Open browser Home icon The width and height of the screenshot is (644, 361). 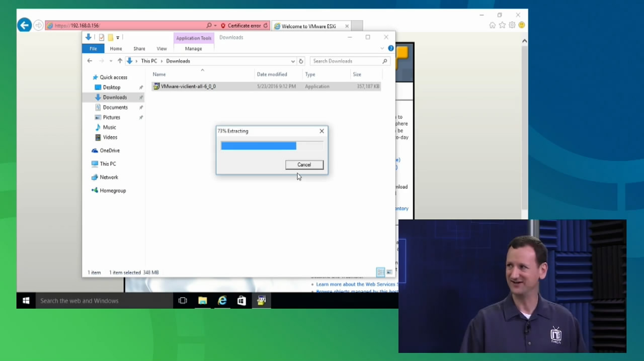click(493, 25)
